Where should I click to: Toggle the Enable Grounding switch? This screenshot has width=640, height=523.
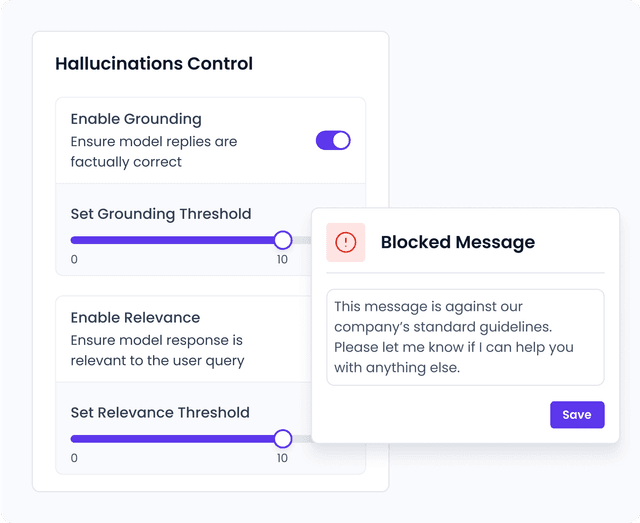333,140
